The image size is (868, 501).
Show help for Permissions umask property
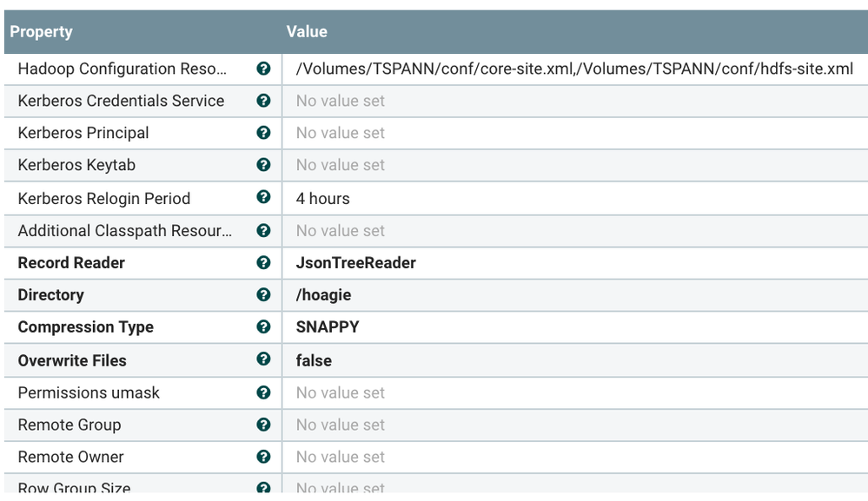(264, 392)
